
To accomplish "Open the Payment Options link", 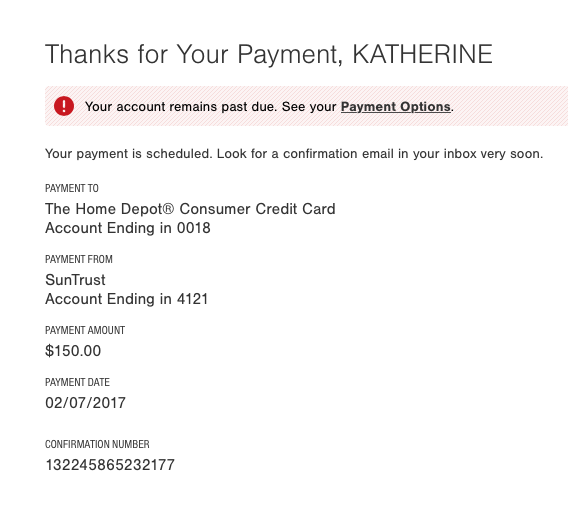I will tap(396, 107).
